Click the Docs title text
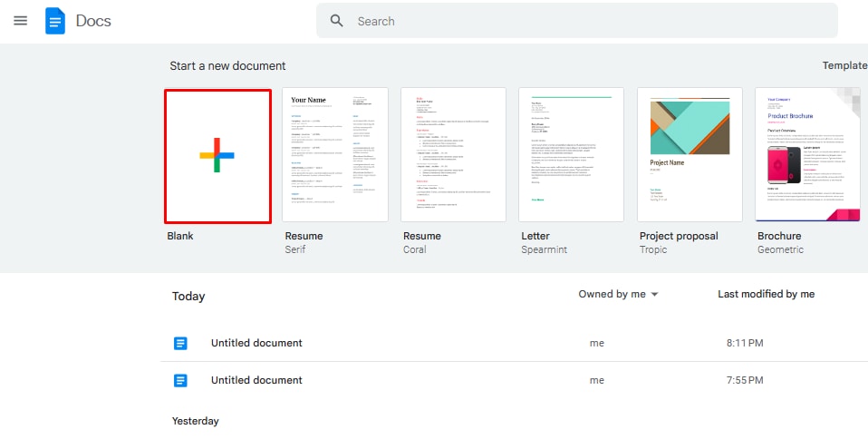Screen dimensions: 868x439 click(x=93, y=21)
